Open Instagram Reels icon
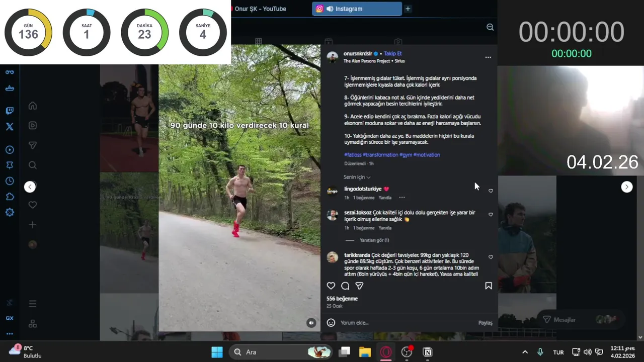 [x=33, y=126]
